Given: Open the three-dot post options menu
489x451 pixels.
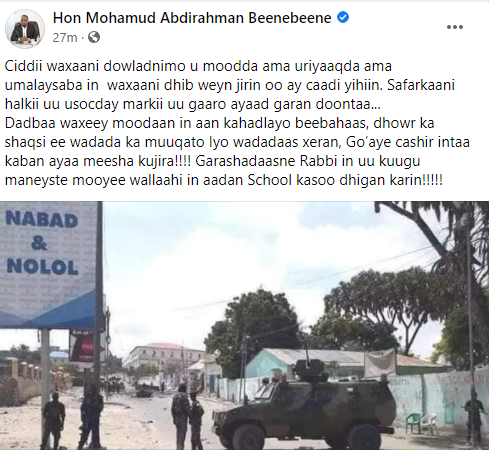Looking at the screenshot, I should point(455,27).
